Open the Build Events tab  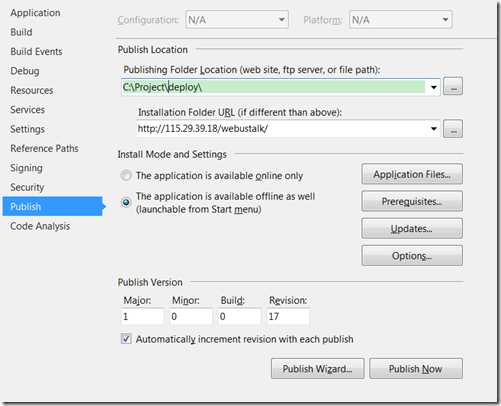coord(36,52)
